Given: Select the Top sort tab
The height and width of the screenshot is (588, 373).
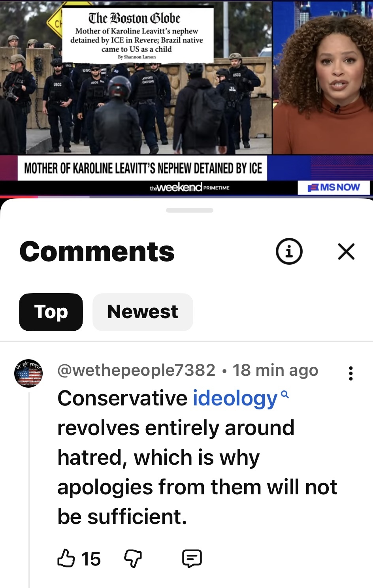Looking at the screenshot, I should point(51,312).
